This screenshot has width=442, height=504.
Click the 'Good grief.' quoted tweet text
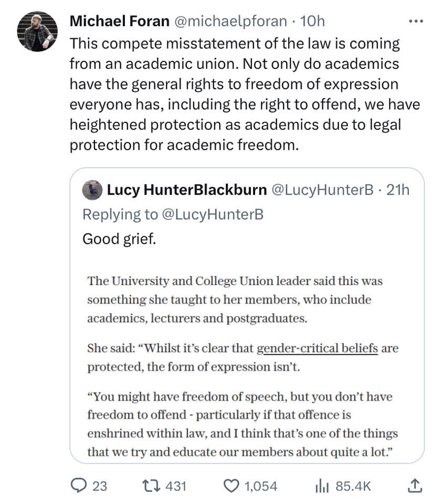point(119,239)
